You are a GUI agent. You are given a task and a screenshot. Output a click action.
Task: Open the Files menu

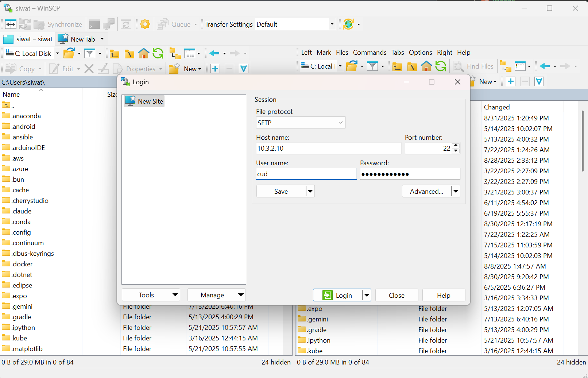(x=342, y=53)
